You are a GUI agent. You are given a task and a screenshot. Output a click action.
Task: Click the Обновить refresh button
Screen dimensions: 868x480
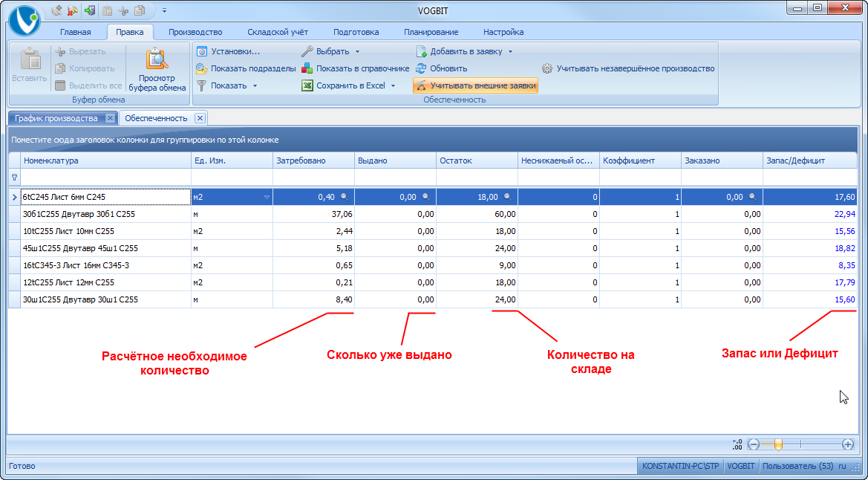(x=442, y=68)
